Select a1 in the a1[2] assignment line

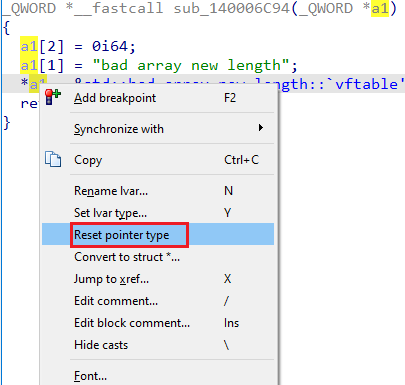(29, 46)
